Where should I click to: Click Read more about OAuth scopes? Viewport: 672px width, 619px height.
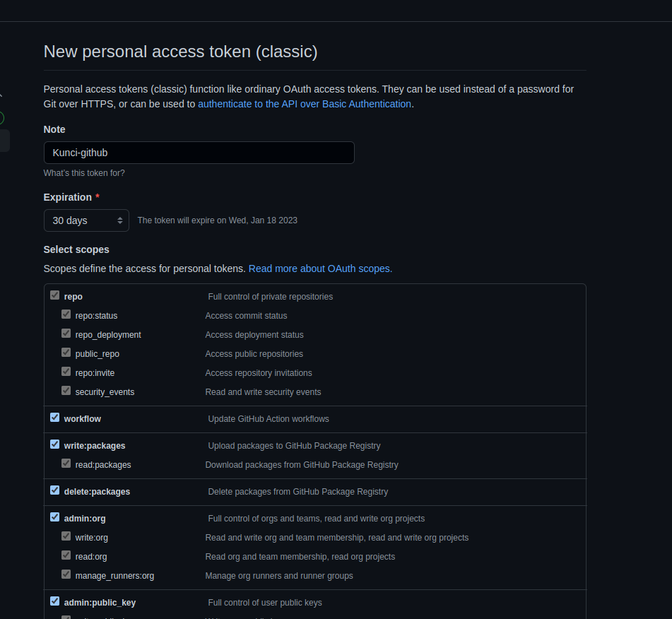point(319,269)
